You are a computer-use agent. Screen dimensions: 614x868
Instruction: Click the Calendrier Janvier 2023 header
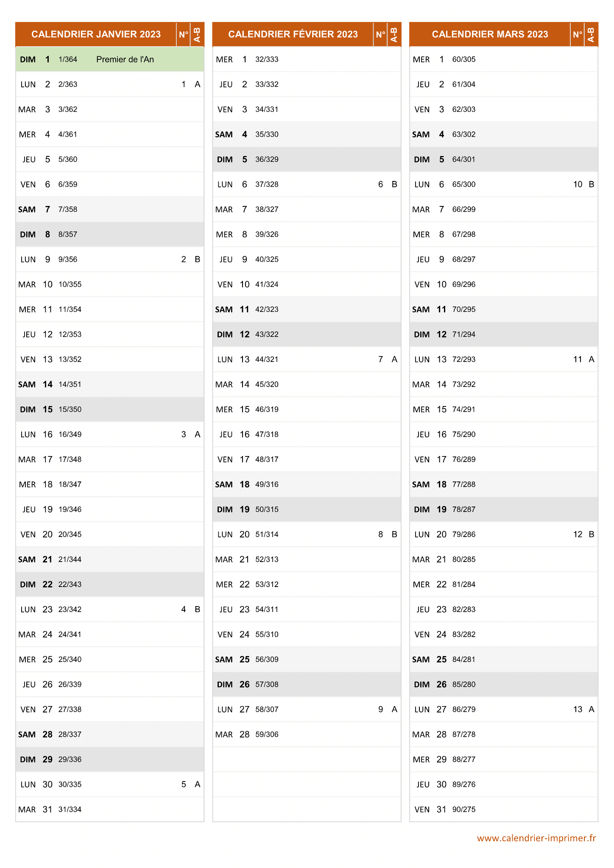click(x=96, y=34)
